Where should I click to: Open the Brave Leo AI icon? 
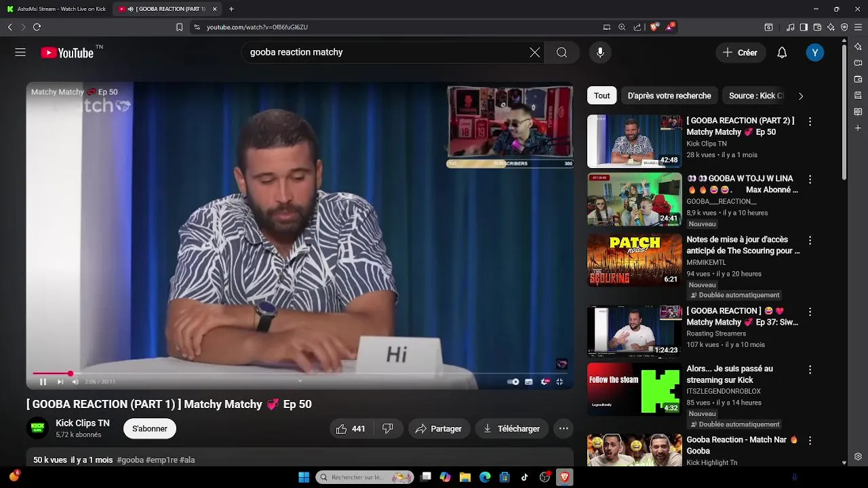click(x=831, y=27)
